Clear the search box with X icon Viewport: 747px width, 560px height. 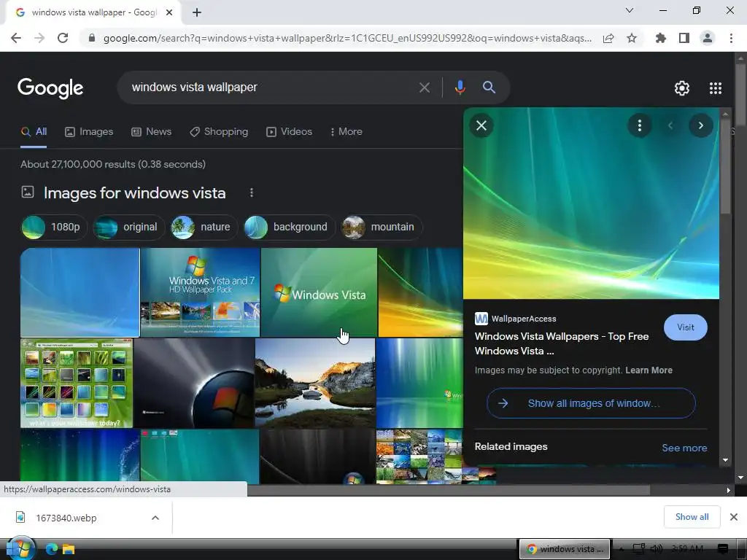pyautogui.click(x=425, y=87)
